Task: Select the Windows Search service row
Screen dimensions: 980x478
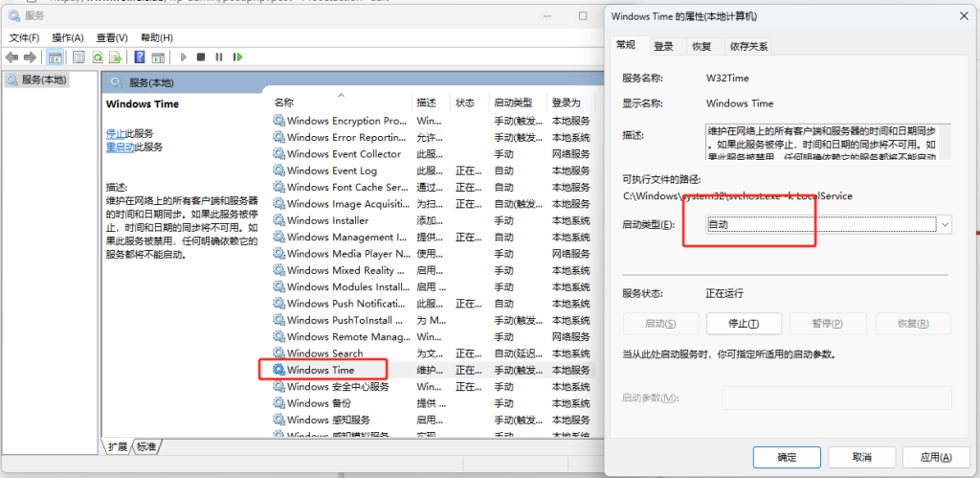Action: tap(325, 353)
